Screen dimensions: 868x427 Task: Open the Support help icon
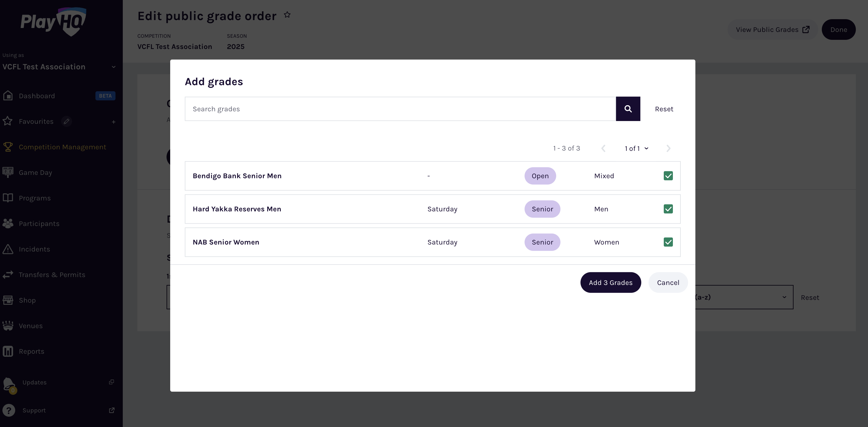pos(9,411)
